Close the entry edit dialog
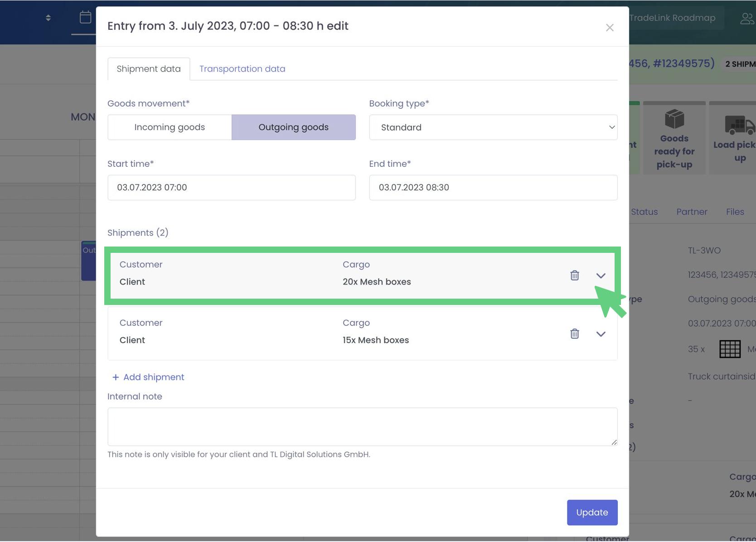 tap(610, 28)
